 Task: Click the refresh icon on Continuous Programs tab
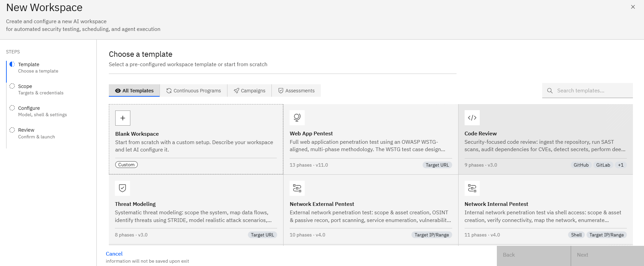click(169, 91)
